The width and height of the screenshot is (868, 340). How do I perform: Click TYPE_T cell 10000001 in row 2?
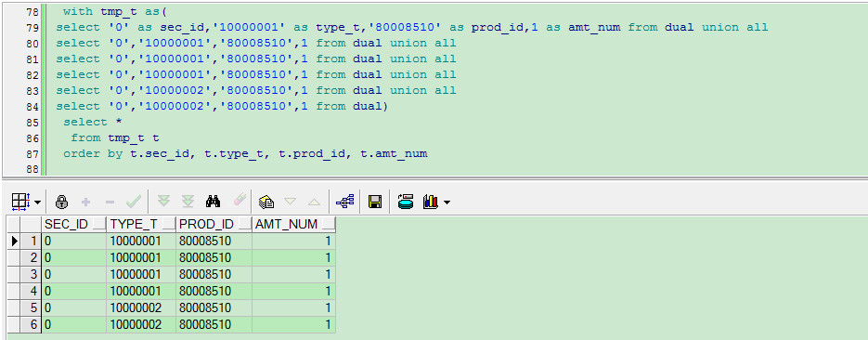(141, 257)
